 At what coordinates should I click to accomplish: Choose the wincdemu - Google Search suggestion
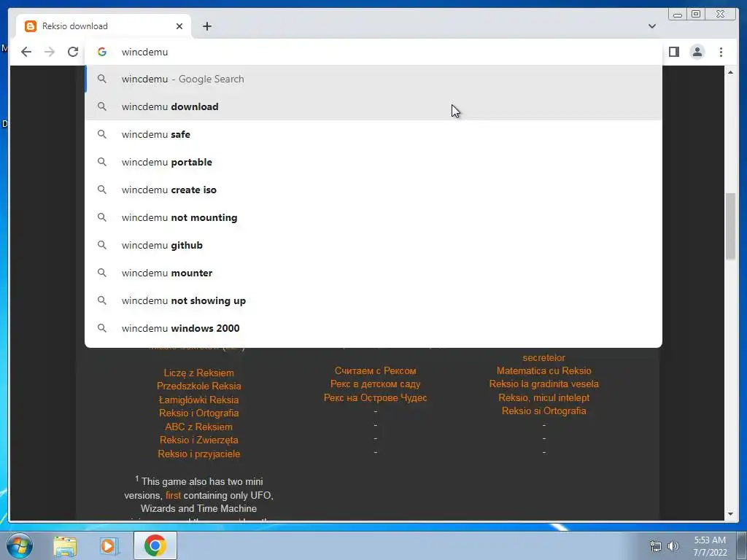(x=373, y=79)
